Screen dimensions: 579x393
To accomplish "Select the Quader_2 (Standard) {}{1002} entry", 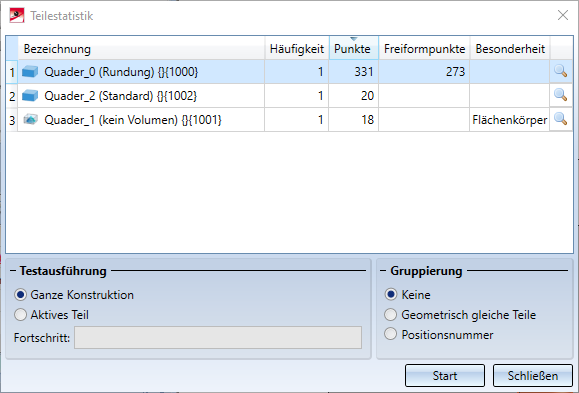I will [x=121, y=96].
